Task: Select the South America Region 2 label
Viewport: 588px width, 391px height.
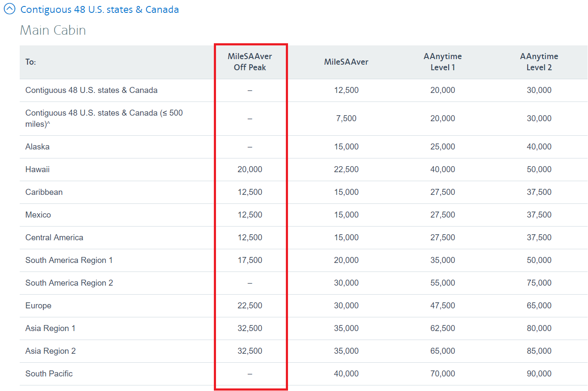Action: coord(69,283)
